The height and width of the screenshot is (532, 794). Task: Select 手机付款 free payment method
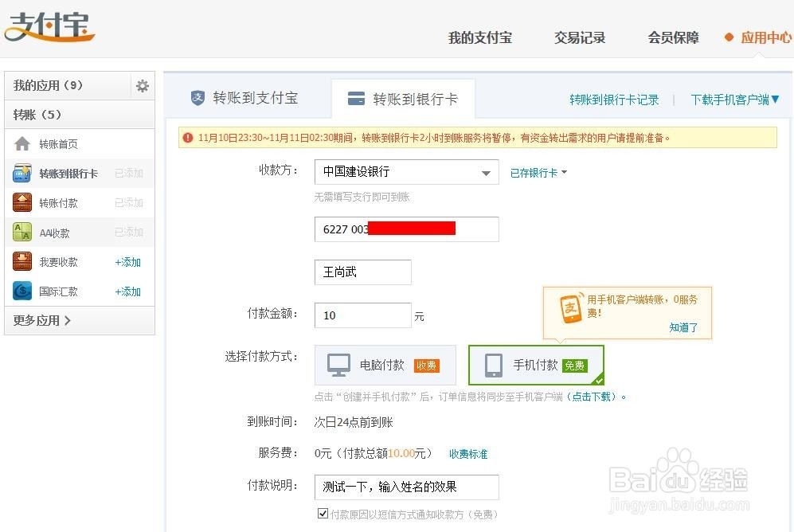point(536,365)
